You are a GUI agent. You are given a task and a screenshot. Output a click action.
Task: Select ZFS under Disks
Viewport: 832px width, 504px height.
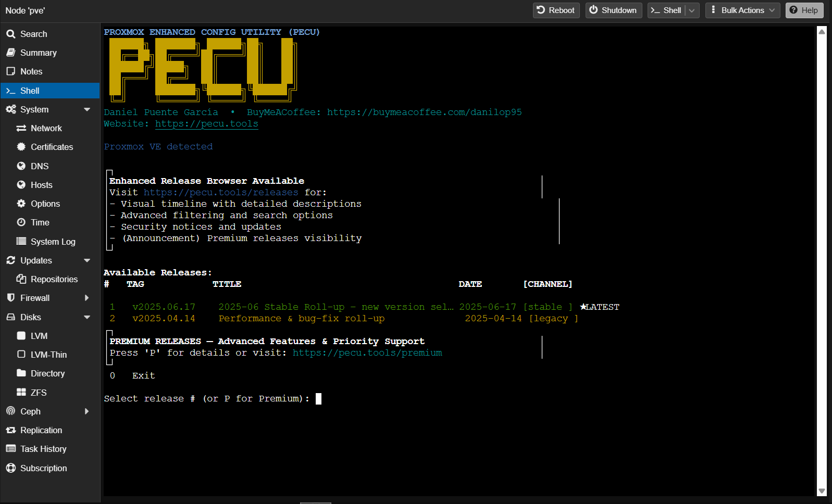(x=50, y=392)
